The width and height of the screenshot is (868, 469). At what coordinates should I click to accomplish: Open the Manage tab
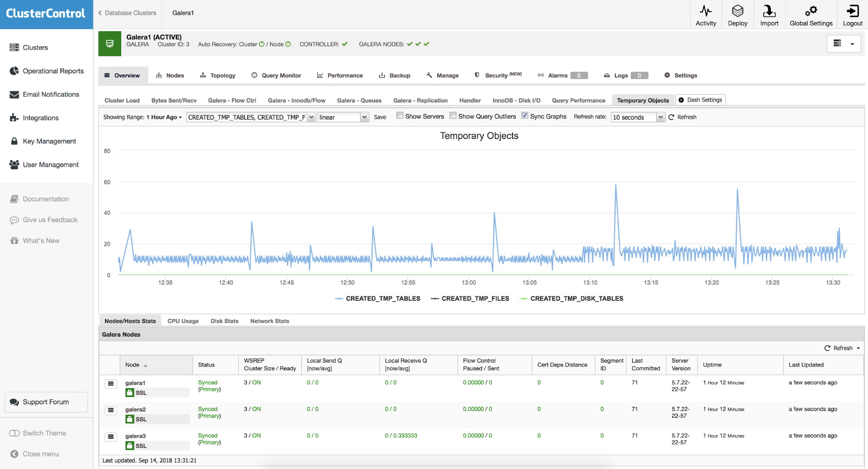[442, 75]
